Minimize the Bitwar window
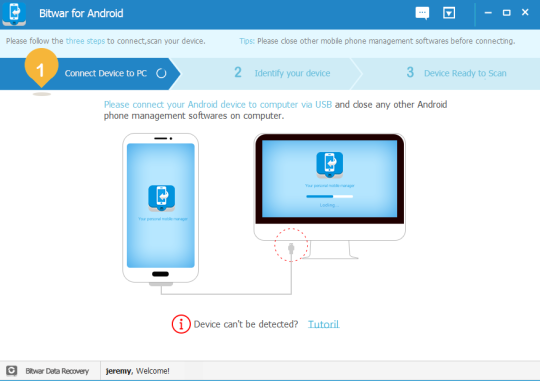This screenshot has width=540, height=381. click(488, 13)
